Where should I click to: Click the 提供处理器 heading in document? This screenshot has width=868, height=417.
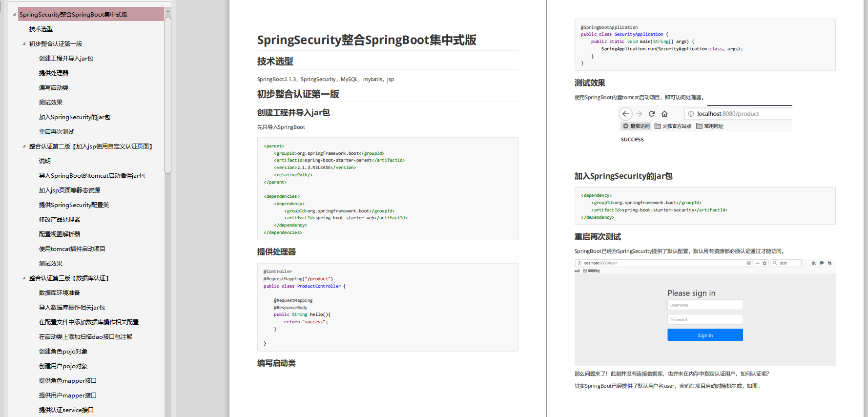(276, 252)
